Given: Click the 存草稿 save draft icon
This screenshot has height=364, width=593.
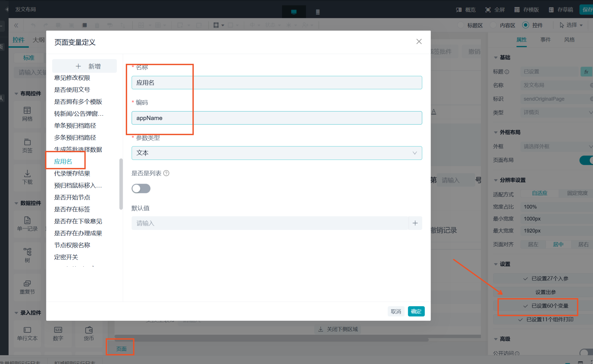Looking at the screenshot, I should pos(551,10).
